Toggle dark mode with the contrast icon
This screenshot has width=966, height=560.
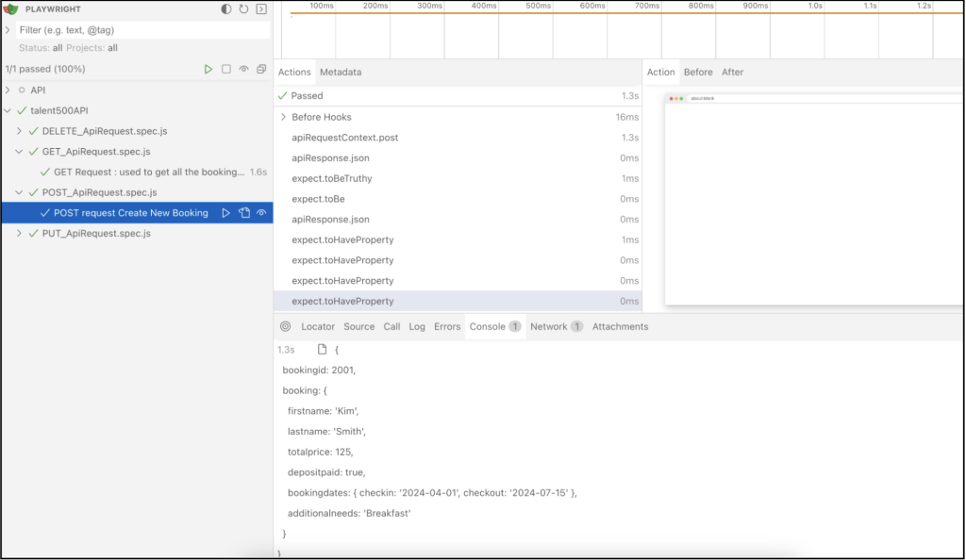pos(226,8)
